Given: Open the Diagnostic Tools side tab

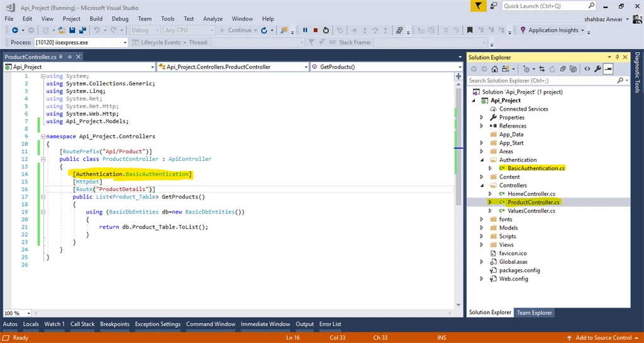Looking at the screenshot, I should [638, 72].
